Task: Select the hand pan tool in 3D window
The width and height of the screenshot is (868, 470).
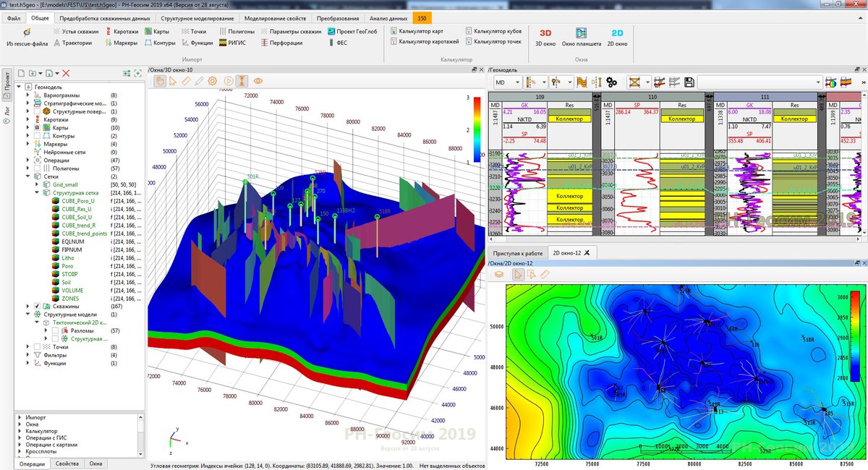Action: click(161, 81)
